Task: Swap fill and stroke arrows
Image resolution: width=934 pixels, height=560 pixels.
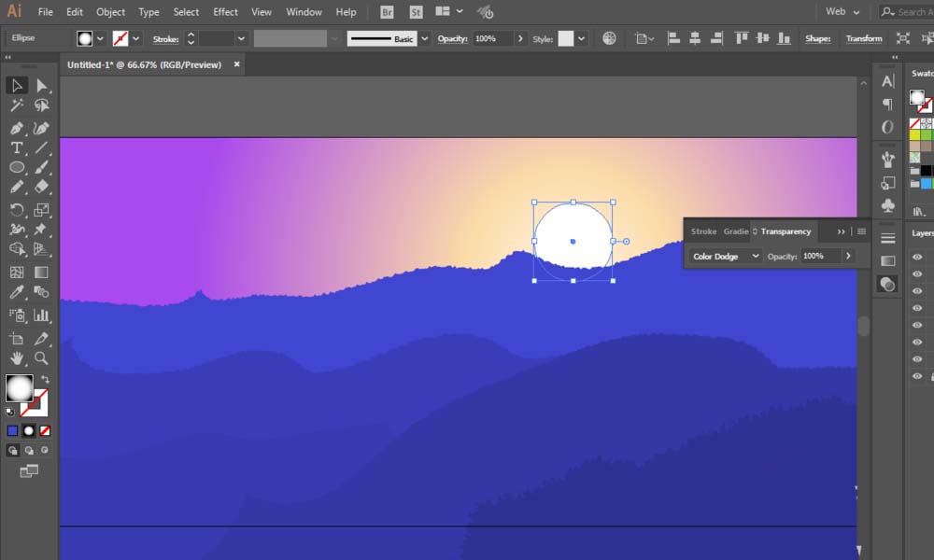Action: (x=45, y=379)
